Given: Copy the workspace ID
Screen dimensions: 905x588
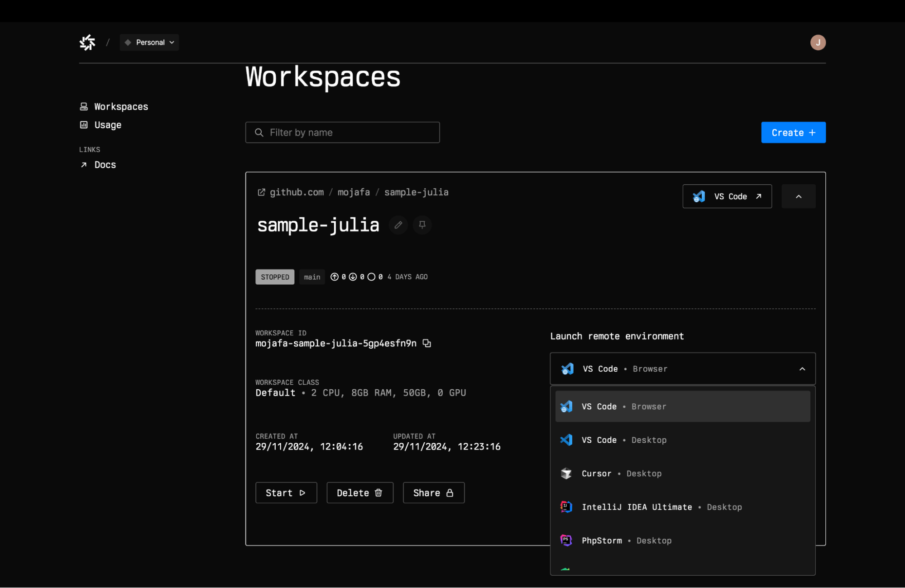Looking at the screenshot, I should click(426, 344).
